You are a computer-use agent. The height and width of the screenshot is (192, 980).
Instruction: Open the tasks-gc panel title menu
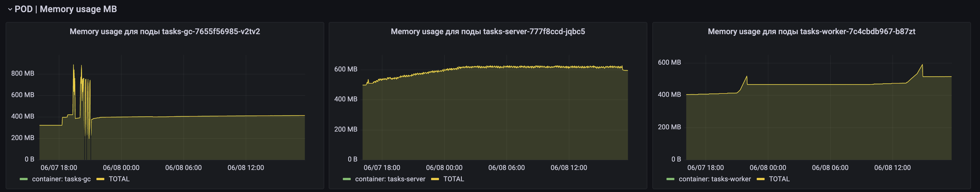[165, 32]
